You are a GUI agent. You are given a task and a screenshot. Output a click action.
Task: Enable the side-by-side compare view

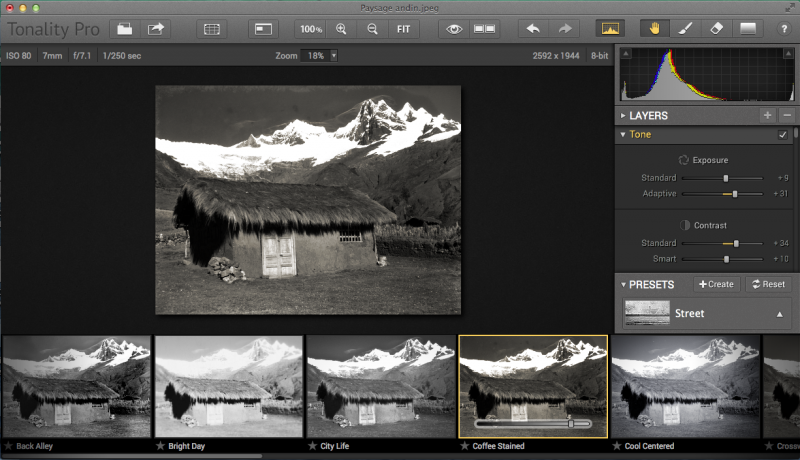[x=484, y=29]
